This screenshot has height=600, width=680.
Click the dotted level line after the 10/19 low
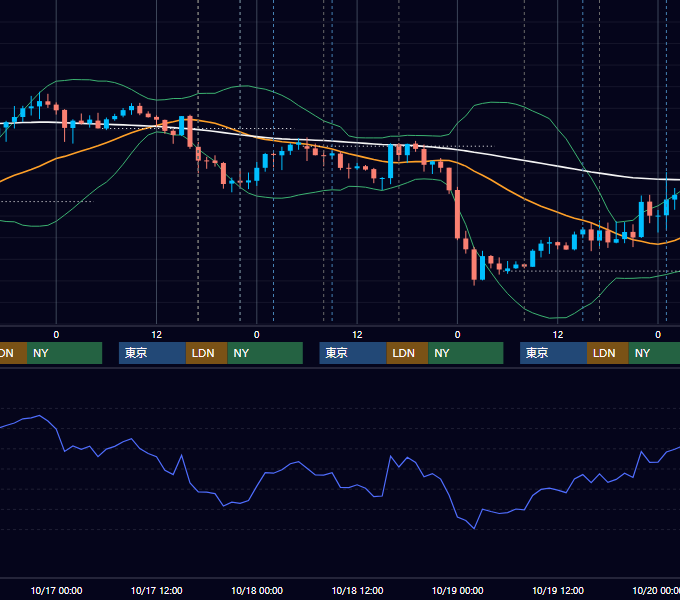(x=594, y=271)
